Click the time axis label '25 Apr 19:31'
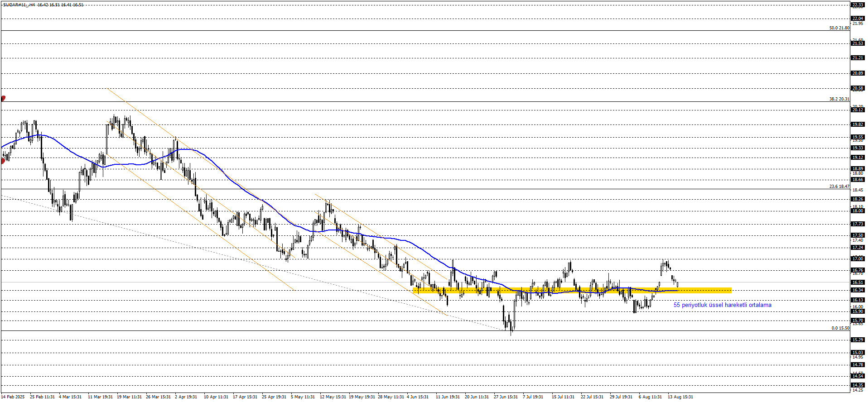868x402 pixels. [x=274, y=397]
